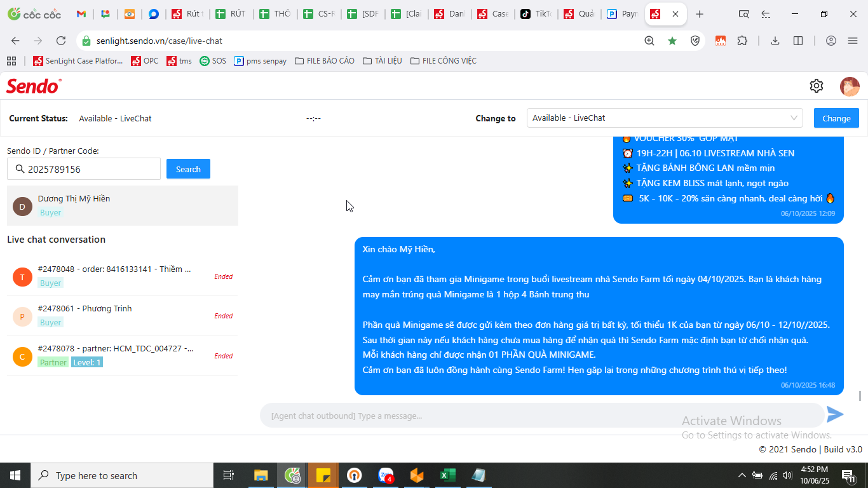The width and height of the screenshot is (868, 488).
Task: Close the active Sendo tab
Action: tap(675, 14)
